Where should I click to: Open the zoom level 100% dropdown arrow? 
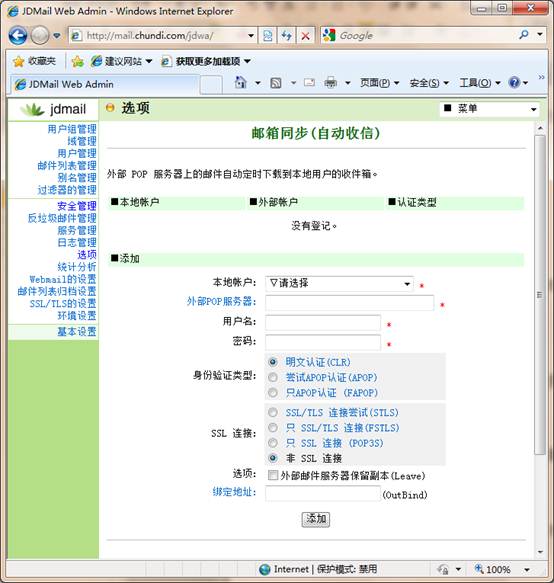[x=527, y=570]
